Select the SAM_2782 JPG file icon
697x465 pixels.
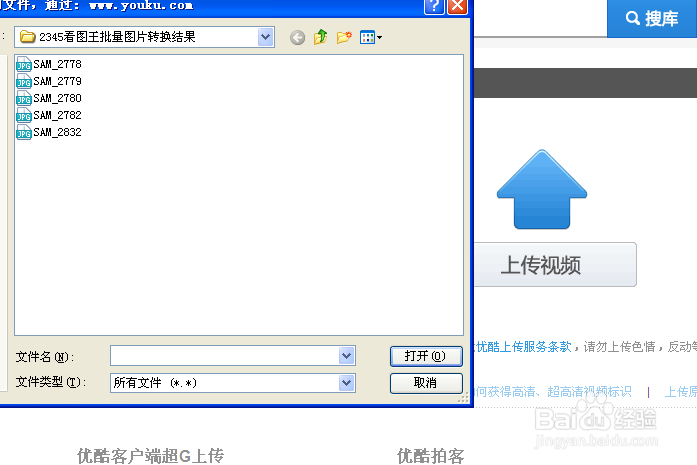24,116
